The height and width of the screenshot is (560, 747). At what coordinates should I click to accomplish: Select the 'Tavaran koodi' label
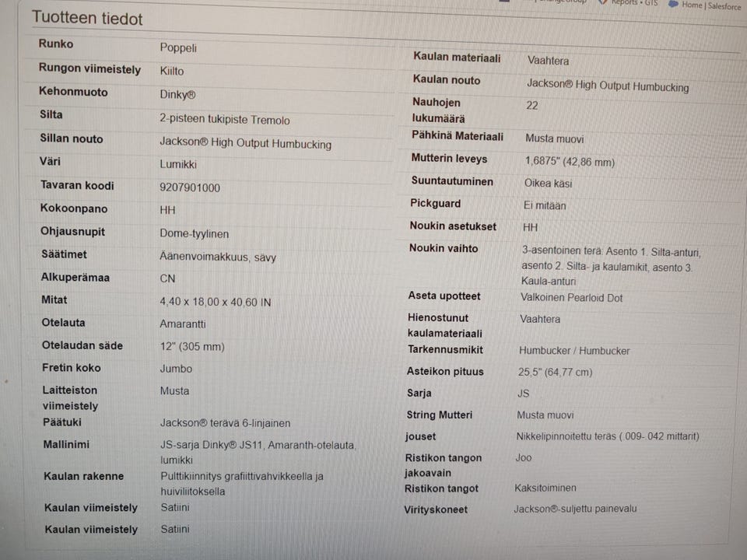[x=77, y=185]
